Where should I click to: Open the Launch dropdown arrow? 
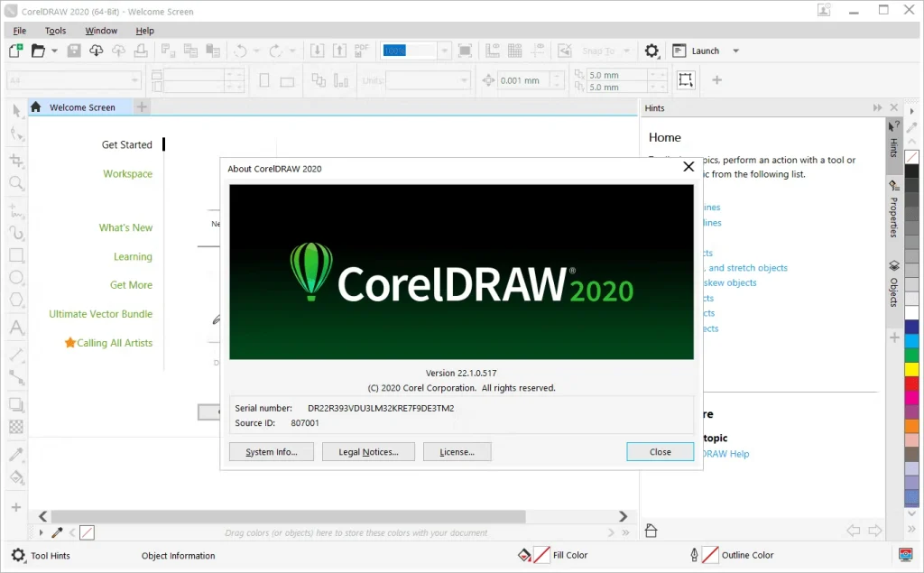[735, 51]
